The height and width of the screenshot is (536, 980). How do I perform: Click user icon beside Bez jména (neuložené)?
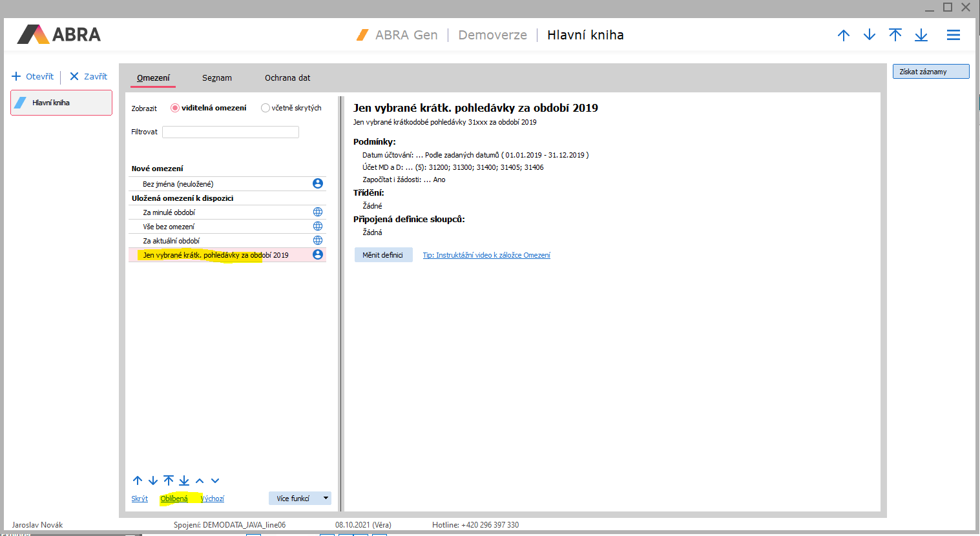pos(318,183)
